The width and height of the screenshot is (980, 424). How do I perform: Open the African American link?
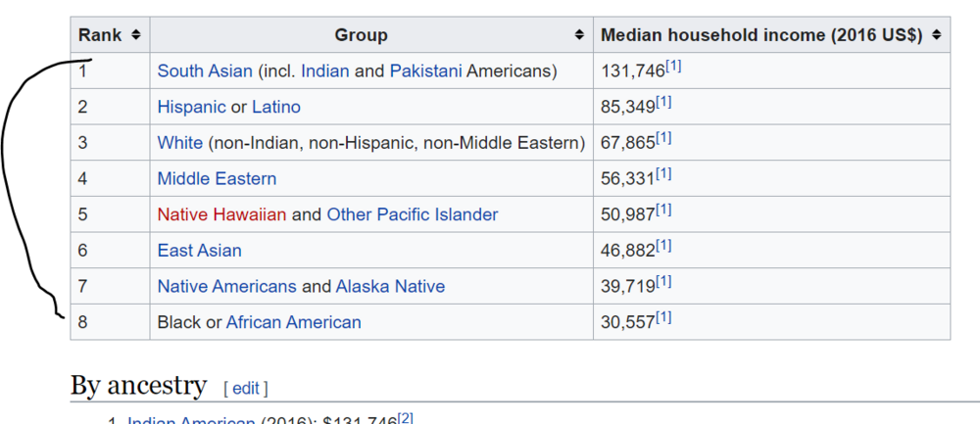pos(293,322)
